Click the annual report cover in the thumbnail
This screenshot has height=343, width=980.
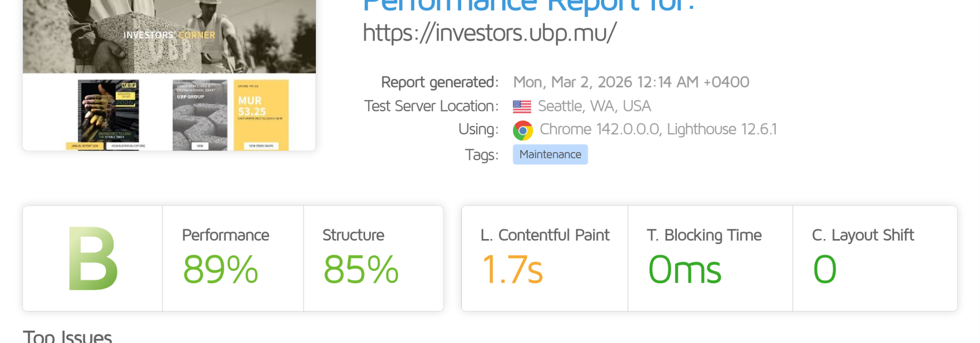tap(108, 111)
